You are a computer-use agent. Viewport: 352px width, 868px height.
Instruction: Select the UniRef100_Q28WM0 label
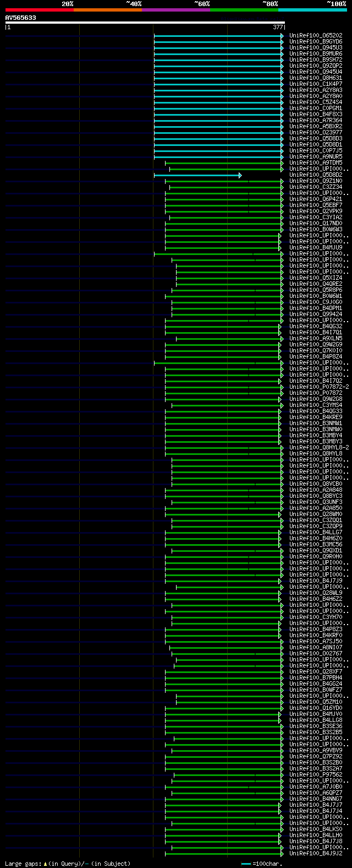pyautogui.click(x=316, y=514)
